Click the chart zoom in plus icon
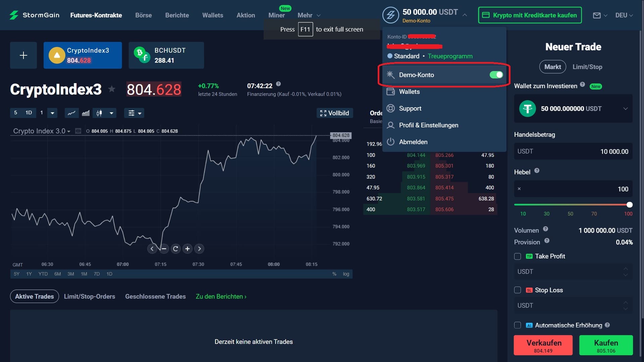Image resolution: width=644 pixels, height=362 pixels. (187, 249)
